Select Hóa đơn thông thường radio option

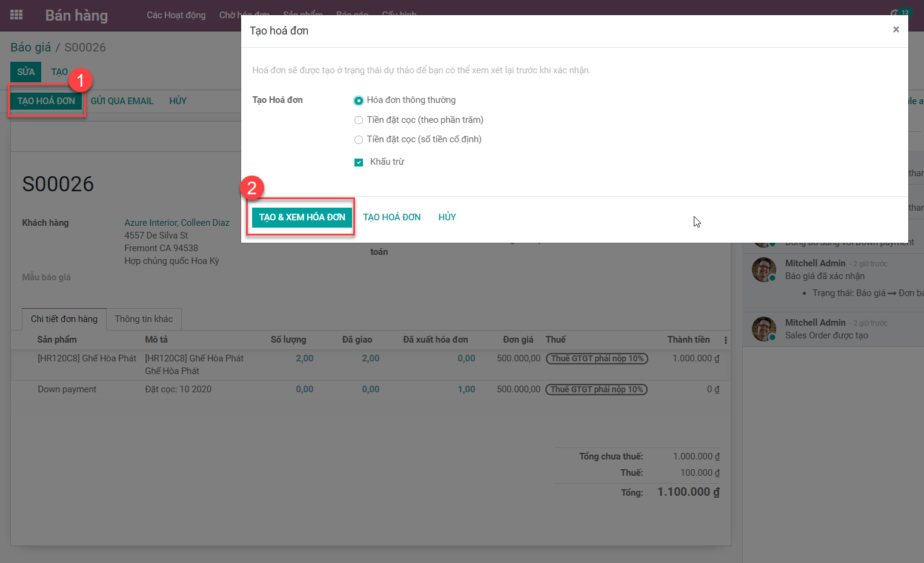coord(359,100)
